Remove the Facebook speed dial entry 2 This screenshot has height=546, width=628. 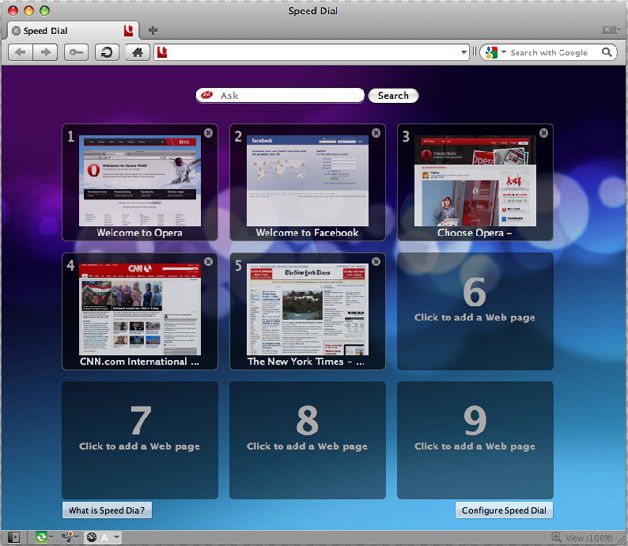pos(376,133)
